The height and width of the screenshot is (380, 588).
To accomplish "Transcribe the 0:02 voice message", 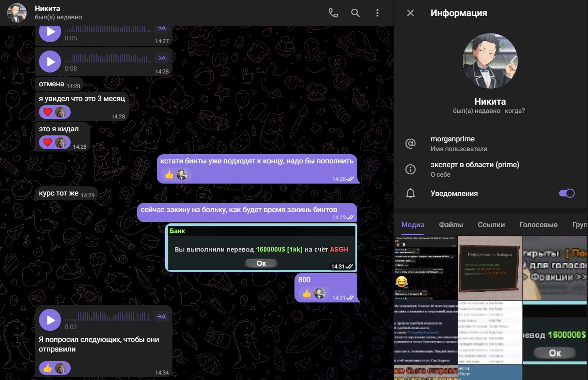I will click(161, 316).
